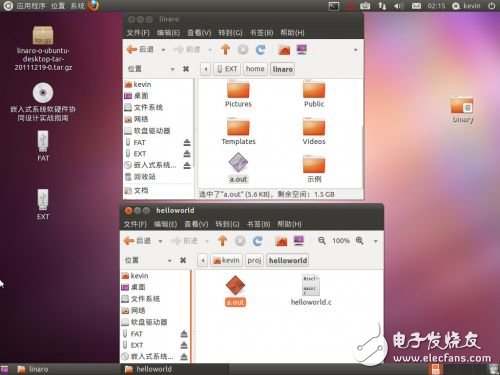The image size is (500, 375).
Task: Open Public folder in linaro window
Action: click(314, 94)
